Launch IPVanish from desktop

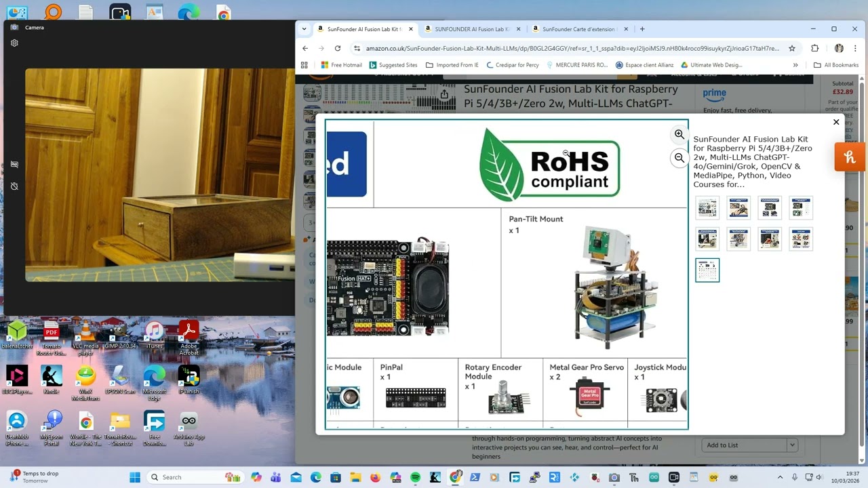click(189, 380)
